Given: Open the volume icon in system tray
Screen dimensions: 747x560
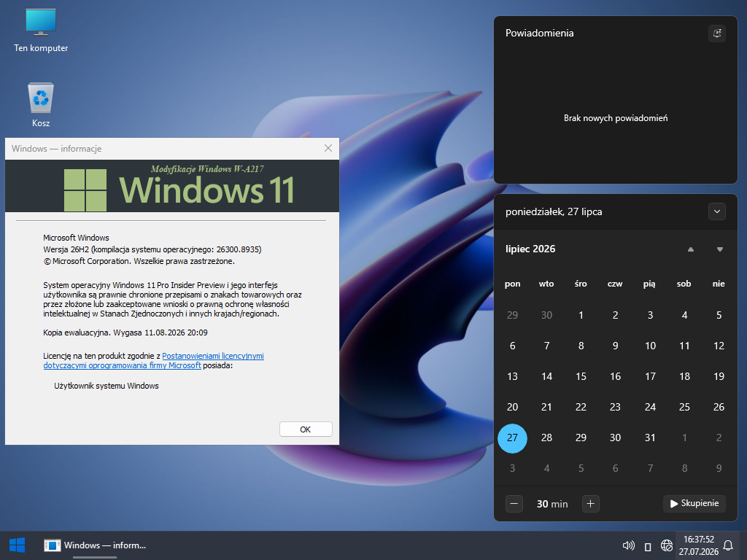Looking at the screenshot, I should (x=628, y=545).
